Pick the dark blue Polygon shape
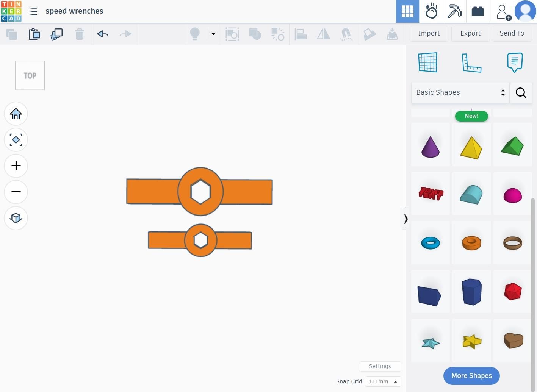Screen dimensions: 537x392 point(471,292)
